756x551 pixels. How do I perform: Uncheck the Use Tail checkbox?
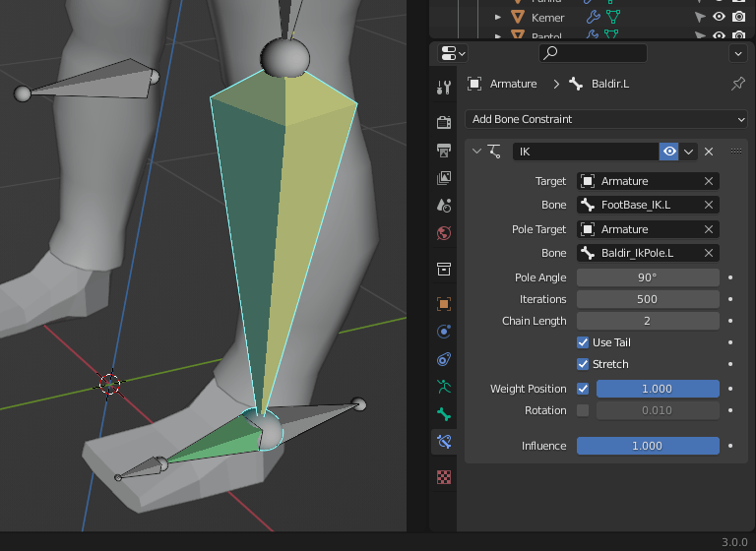coord(583,342)
